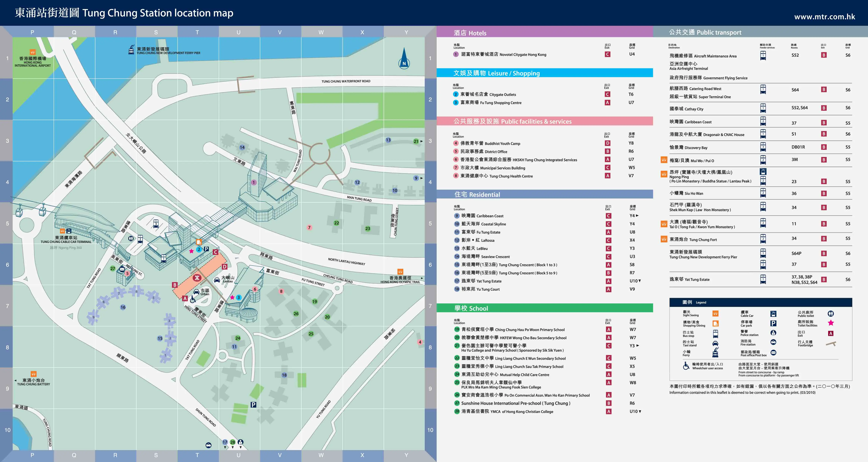The image size is (868, 462).
Task: Click the car park P icon beside Citygate marker 2
Action: pos(206,249)
